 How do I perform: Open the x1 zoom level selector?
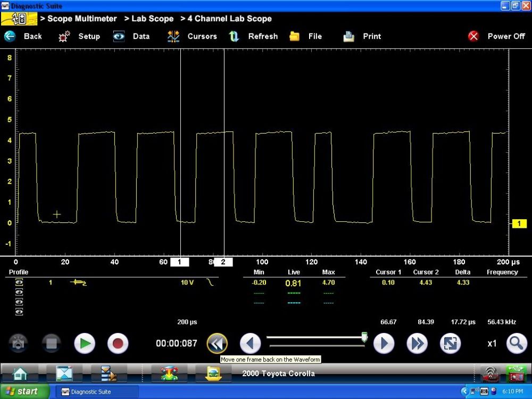[x=492, y=343]
